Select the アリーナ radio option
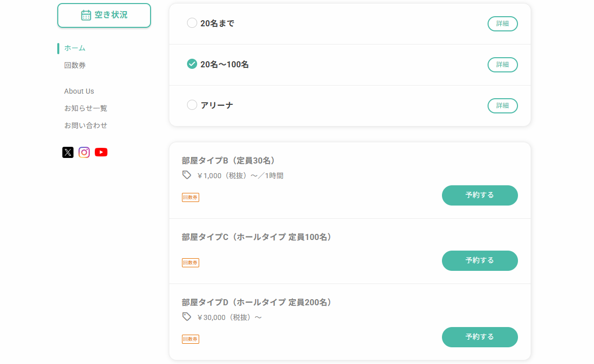 (192, 105)
